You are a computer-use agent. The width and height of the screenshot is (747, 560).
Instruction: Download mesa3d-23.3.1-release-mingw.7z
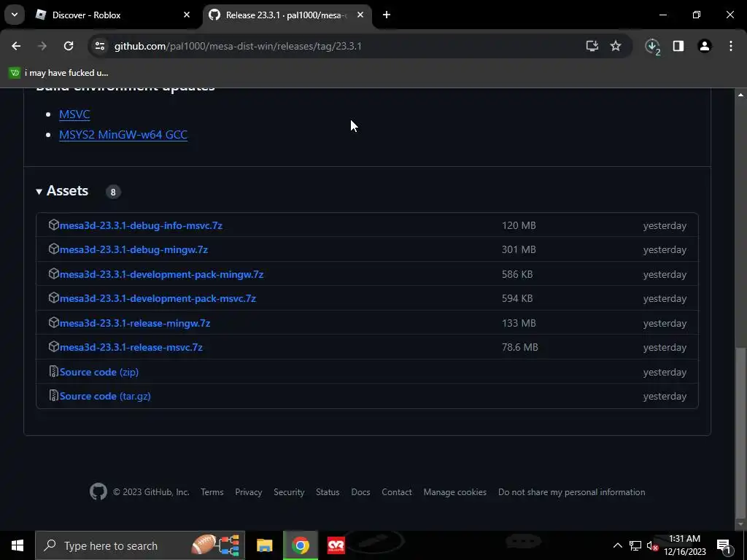click(135, 323)
